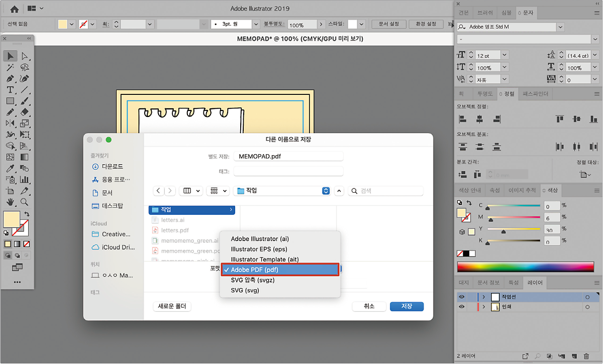This screenshot has height=364, width=603.
Task: Select the Lasso tool
Action: point(24,67)
